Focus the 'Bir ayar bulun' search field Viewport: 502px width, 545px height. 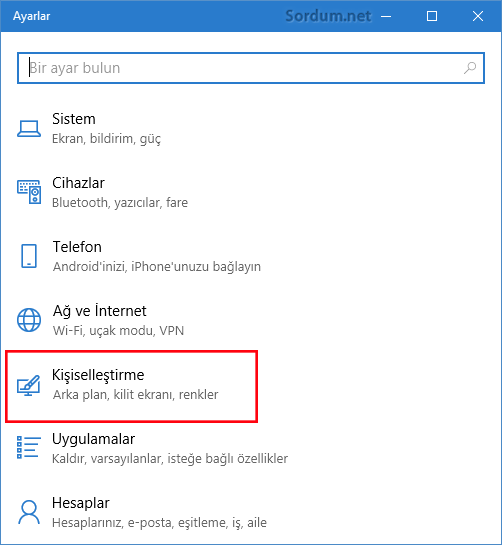tap(251, 68)
